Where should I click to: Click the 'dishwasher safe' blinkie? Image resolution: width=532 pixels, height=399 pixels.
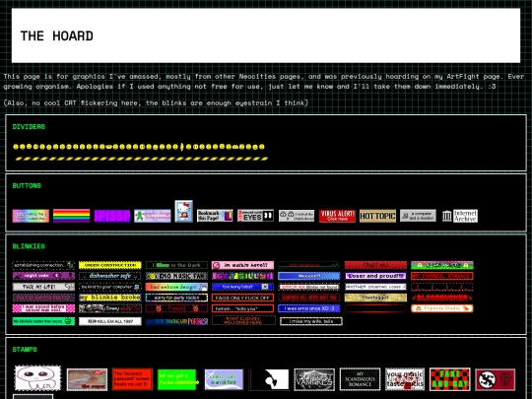coord(110,276)
